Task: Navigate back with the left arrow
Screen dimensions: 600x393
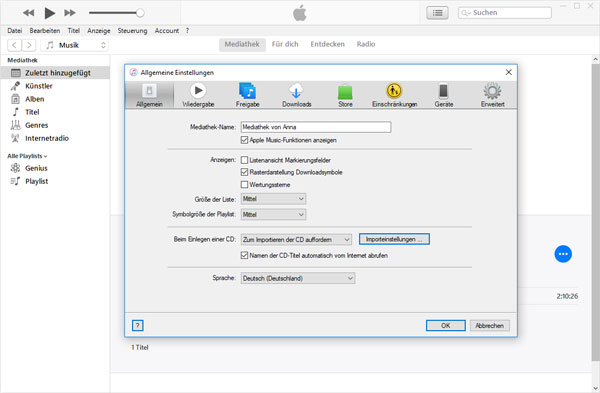Action: pyautogui.click(x=15, y=45)
